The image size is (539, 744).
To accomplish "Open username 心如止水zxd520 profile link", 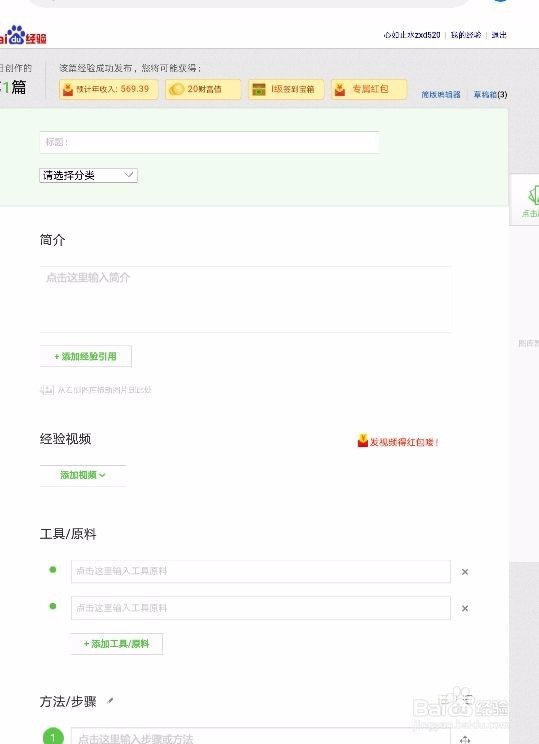I will click(412, 35).
